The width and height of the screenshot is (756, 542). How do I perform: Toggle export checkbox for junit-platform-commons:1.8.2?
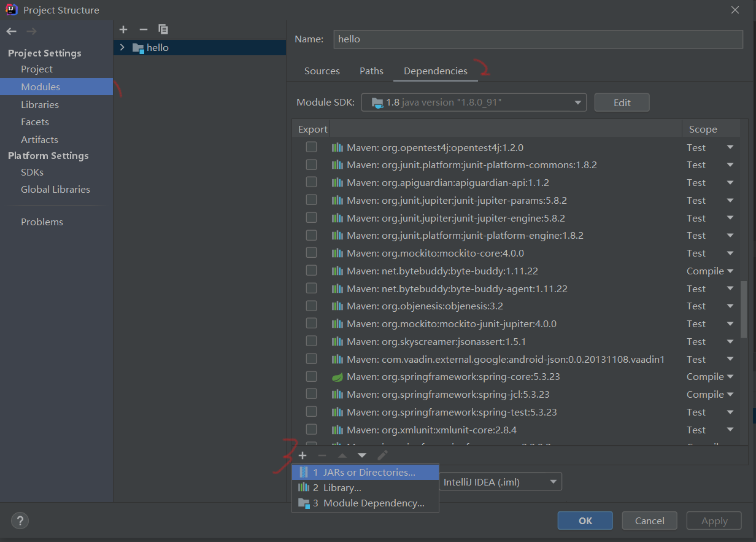point(312,165)
